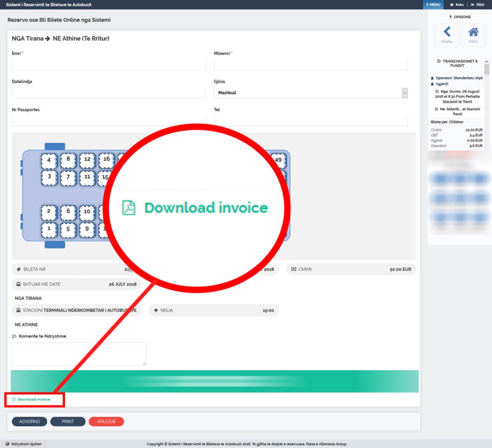Open the Gjinia dropdown showing Mashkull
Image resolution: width=492 pixels, height=448 pixels.
[x=311, y=93]
